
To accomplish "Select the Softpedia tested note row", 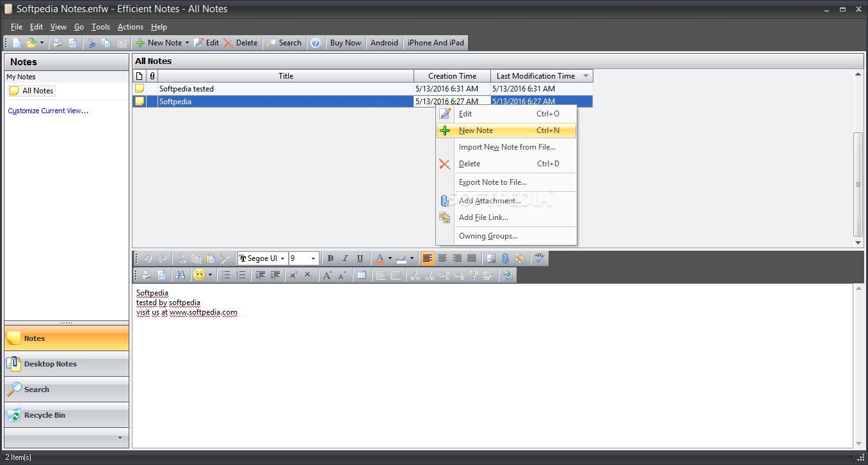I will [x=362, y=89].
